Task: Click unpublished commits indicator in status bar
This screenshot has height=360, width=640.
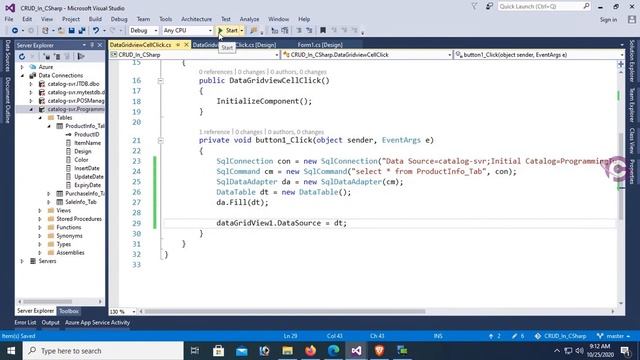Action: pyautogui.click(x=494, y=336)
